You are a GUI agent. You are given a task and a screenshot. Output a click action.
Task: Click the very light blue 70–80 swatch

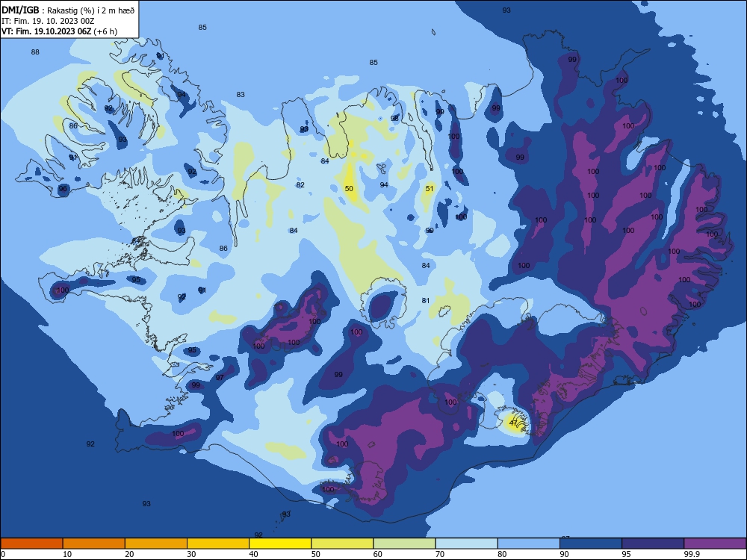pos(466,544)
